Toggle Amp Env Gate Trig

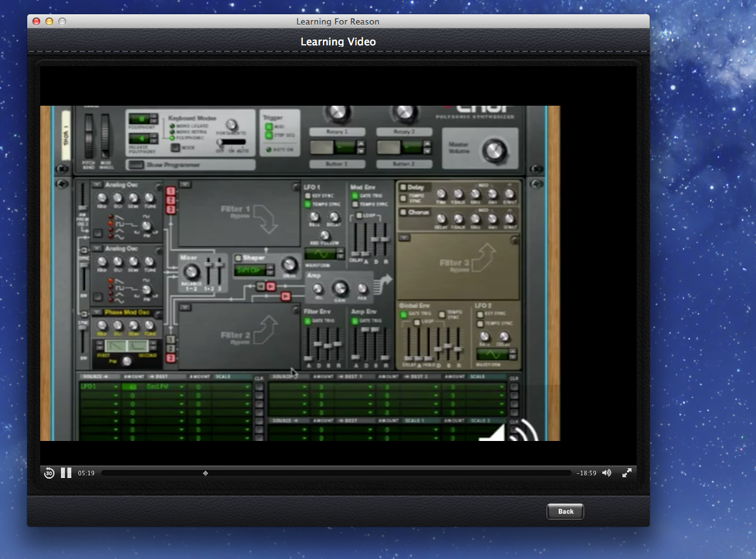pos(355,321)
